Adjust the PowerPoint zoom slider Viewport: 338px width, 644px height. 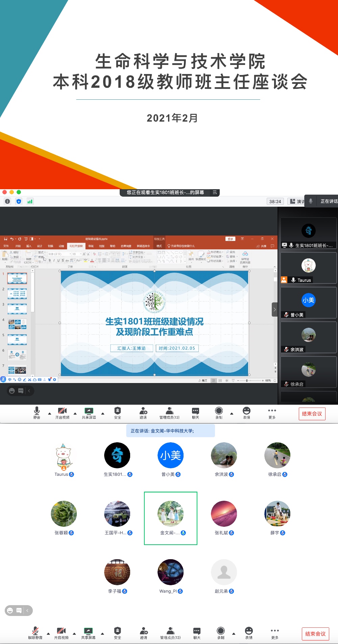(x=247, y=380)
